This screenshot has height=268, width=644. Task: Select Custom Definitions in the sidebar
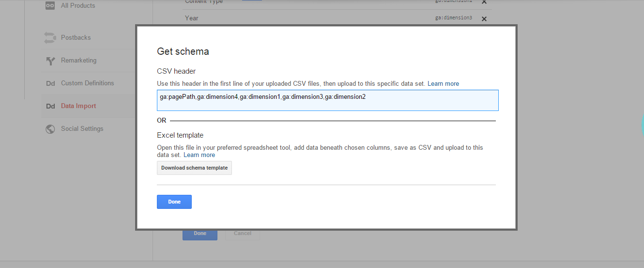(x=87, y=83)
